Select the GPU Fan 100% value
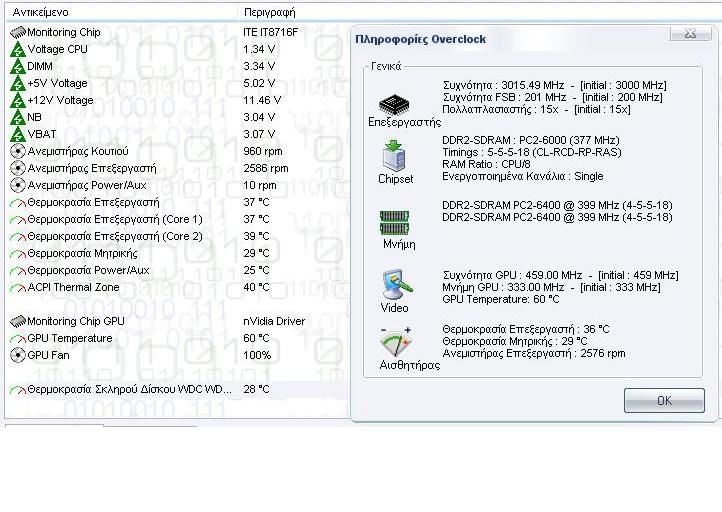Screen dimensions: 722x512 (x=257, y=355)
